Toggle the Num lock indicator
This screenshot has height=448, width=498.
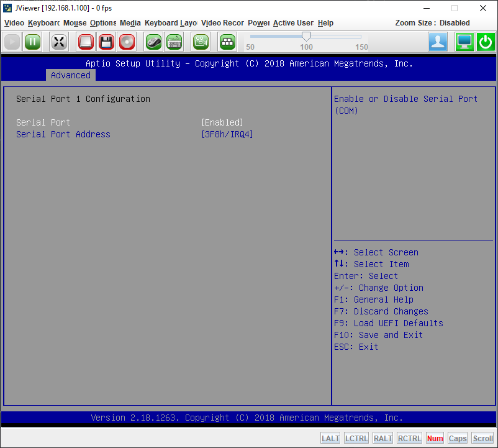pos(435,438)
